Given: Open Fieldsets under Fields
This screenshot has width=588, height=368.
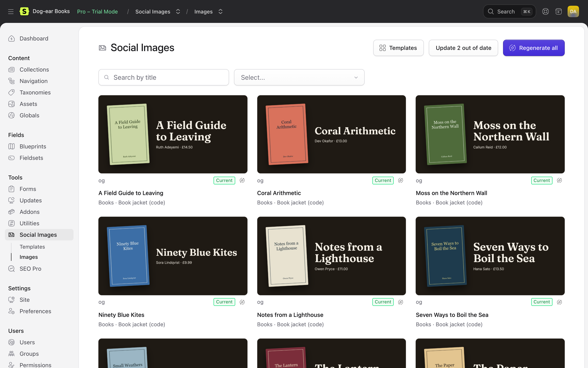Looking at the screenshot, I should point(39,158).
